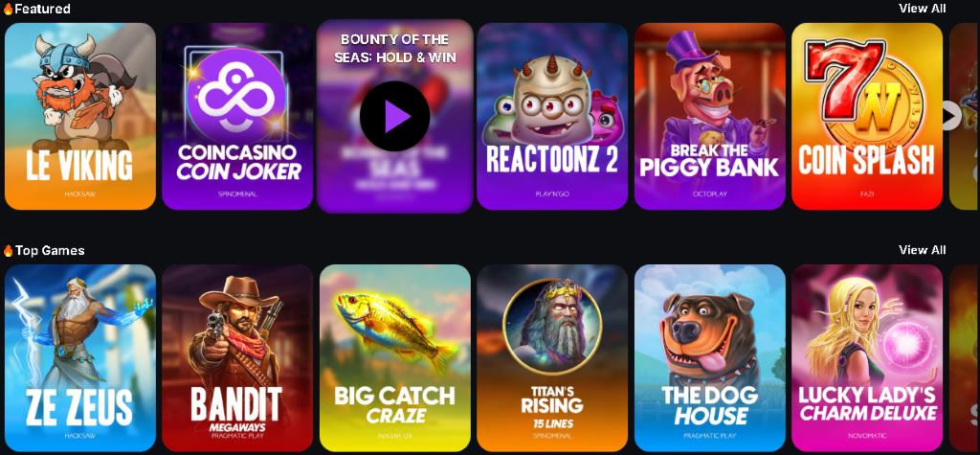Select Big Catch Craze game tile
Screen dimensions: 980x455
pyautogui.click(x=395, y=358)
